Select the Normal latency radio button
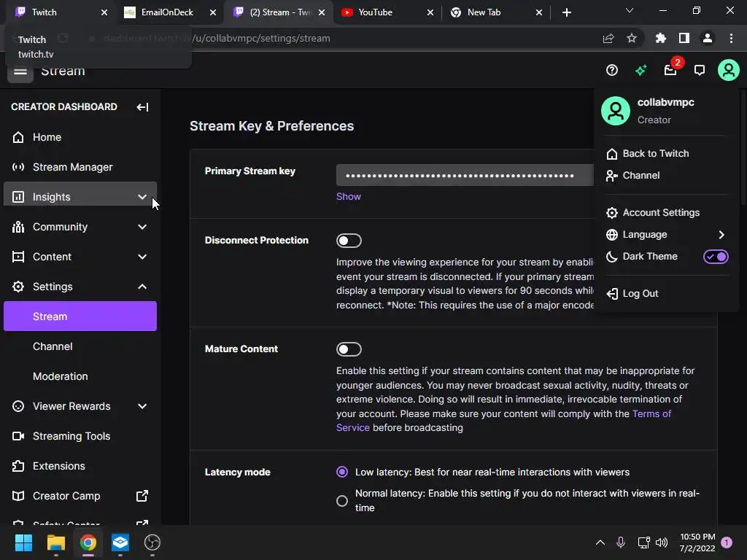This screenshot has height=560, width=747. 342,501
